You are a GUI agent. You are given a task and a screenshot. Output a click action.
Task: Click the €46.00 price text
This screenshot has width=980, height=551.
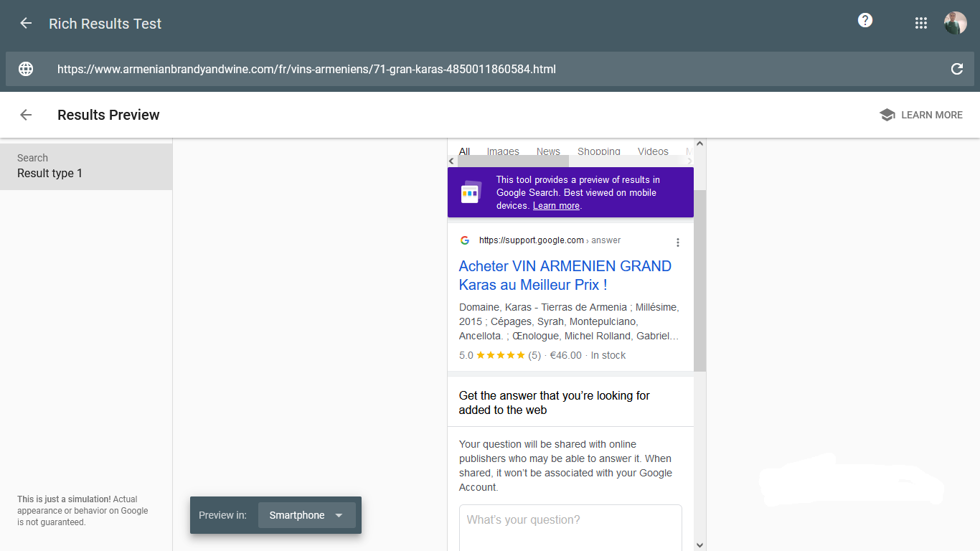566,355
